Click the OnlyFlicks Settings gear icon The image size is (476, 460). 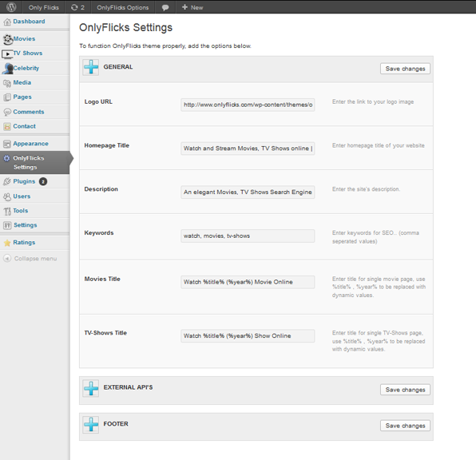[x=6, y=158]
